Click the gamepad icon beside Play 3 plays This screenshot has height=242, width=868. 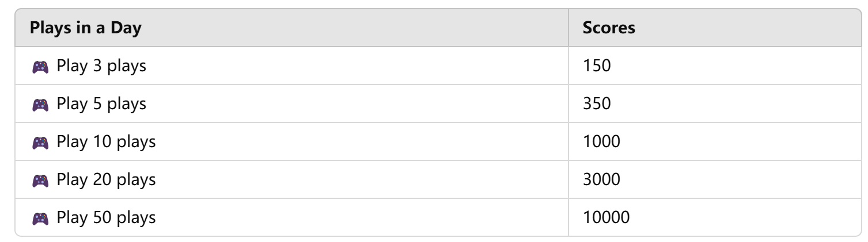click(40, 67)
